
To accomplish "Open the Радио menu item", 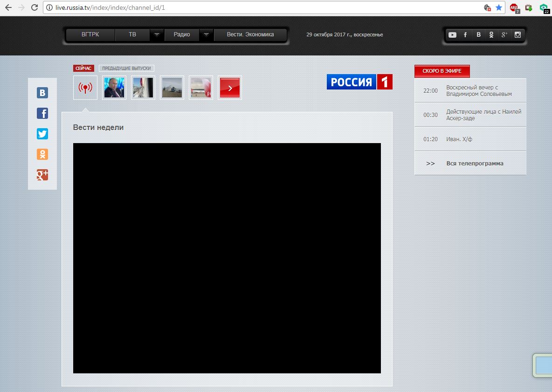I will [x=182, y=34].
